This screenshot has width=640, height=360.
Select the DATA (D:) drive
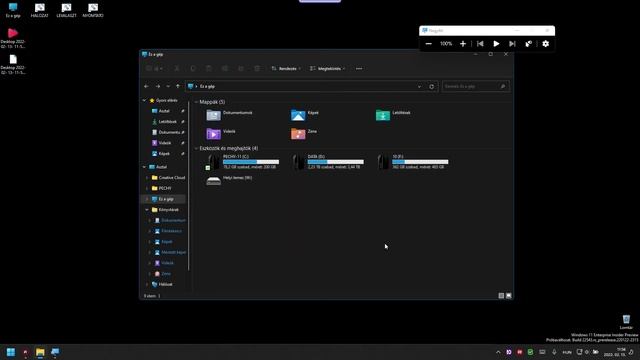[x=328, y=162]
